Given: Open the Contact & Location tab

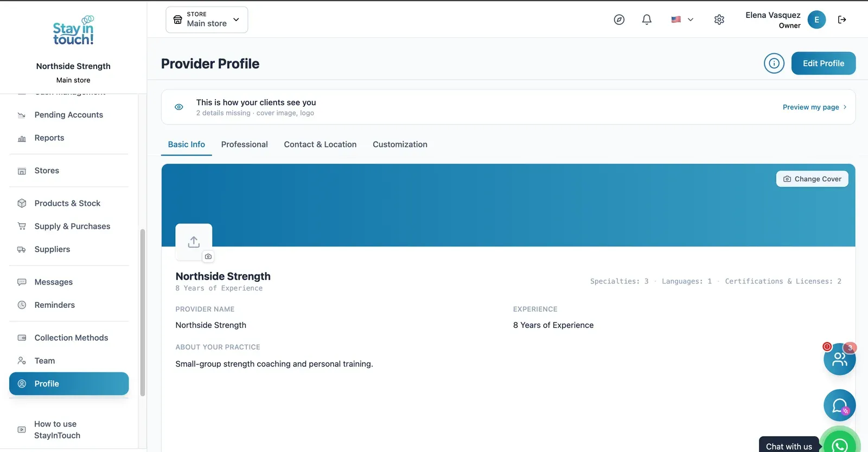Looking at the screenshot, I should pos(320,145).
